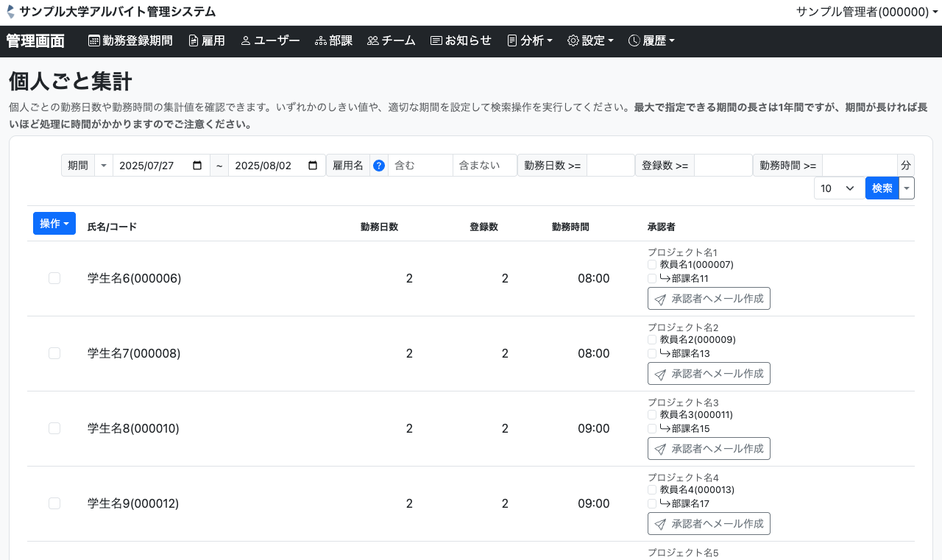Open calendar picker for end date 2025/08/02
The height and width of the screenshot is (560, 942).
tap(313, 166)
